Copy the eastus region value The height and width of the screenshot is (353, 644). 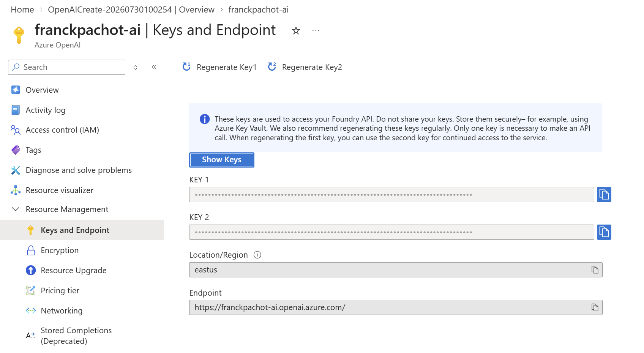595,270
